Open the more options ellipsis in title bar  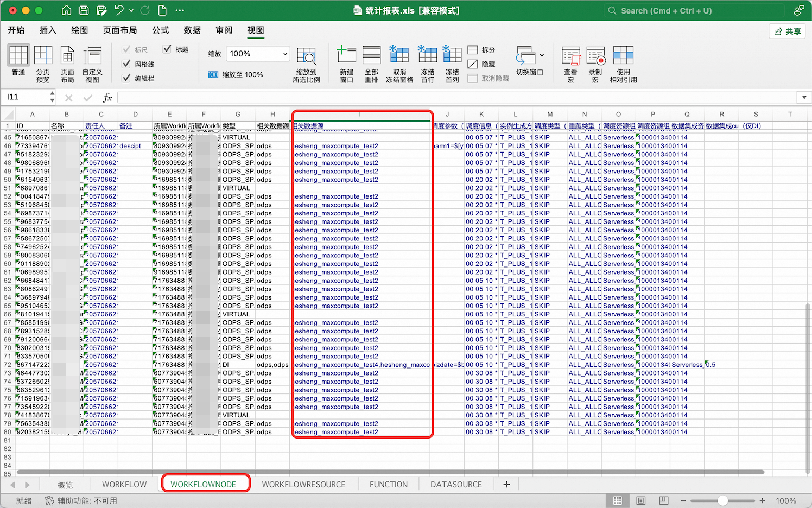180,10
